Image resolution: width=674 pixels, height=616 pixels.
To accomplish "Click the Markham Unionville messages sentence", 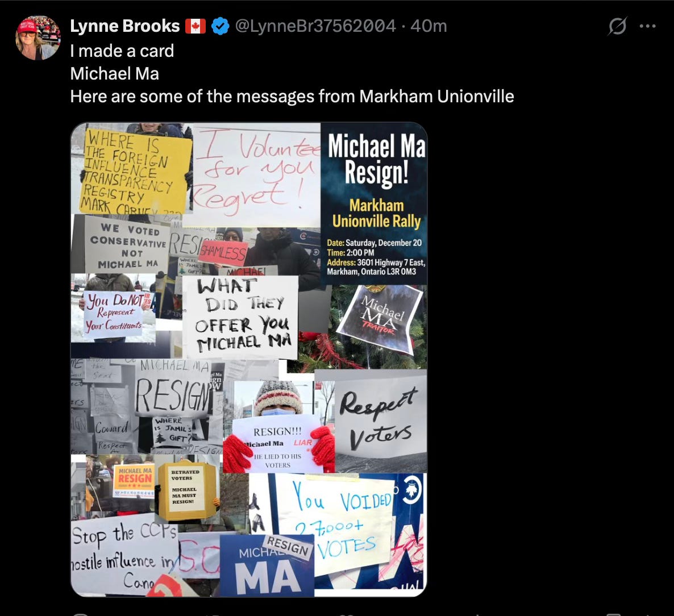I will pyautogui.click(x=292, y=96).
